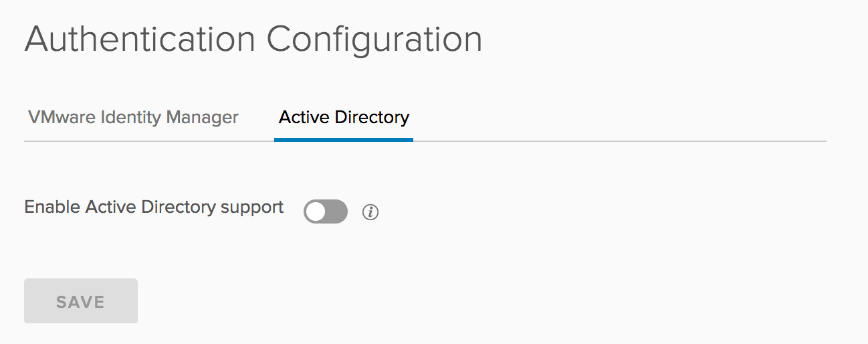This screenshot has width=868, height=344.
Task: Show Active Directory support help tooltip icon
Action: (370, 212)
